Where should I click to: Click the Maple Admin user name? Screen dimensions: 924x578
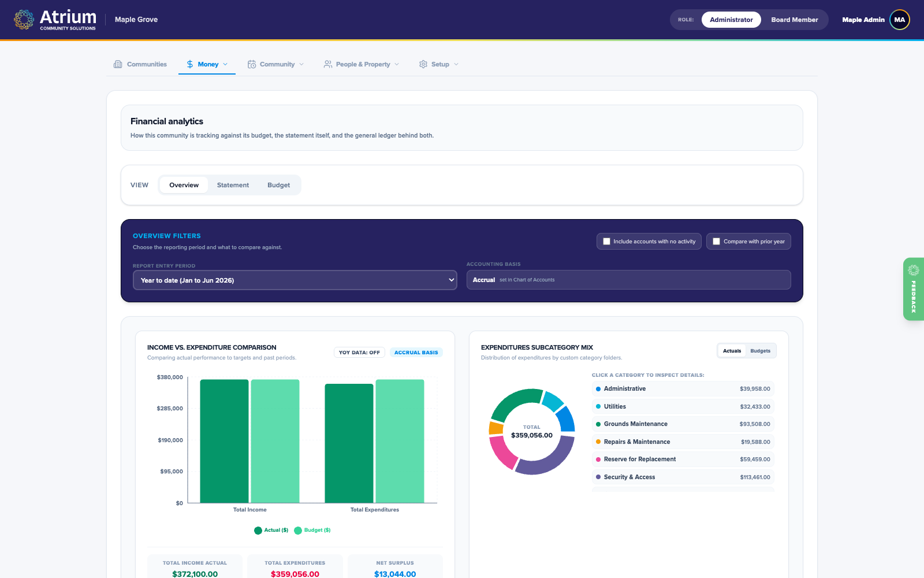coord(863,20)
